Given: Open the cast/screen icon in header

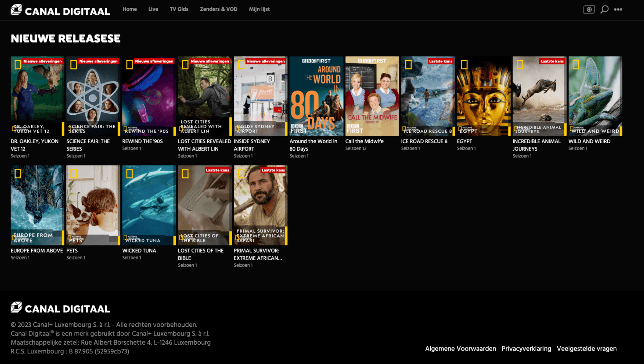Looking at the screenshot, I should tap(589, 9).
